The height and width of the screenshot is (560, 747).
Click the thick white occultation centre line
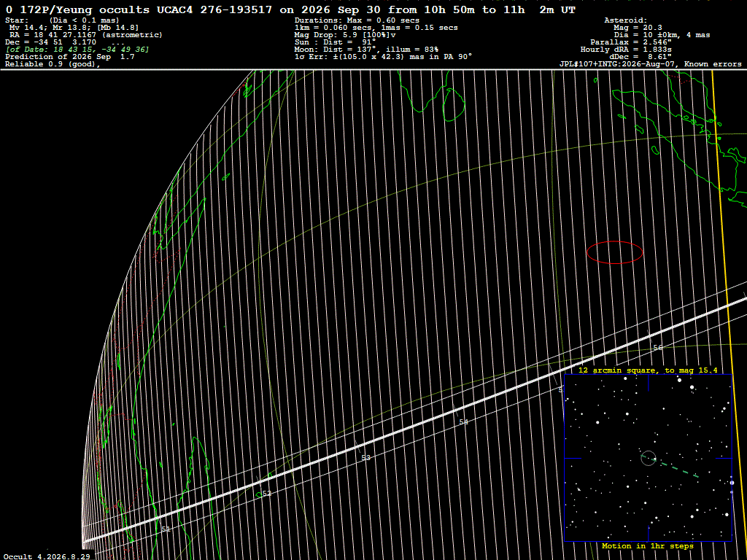[414, 421]
